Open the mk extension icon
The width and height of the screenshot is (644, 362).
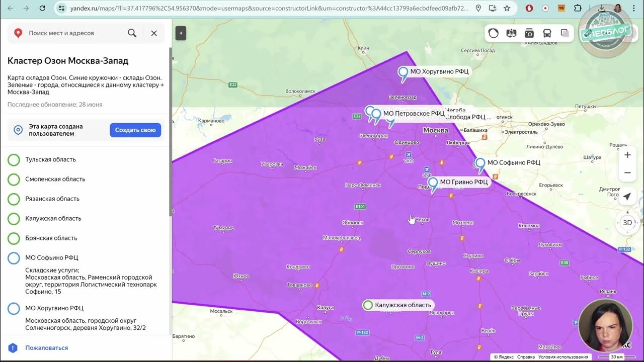coord(561,8)
